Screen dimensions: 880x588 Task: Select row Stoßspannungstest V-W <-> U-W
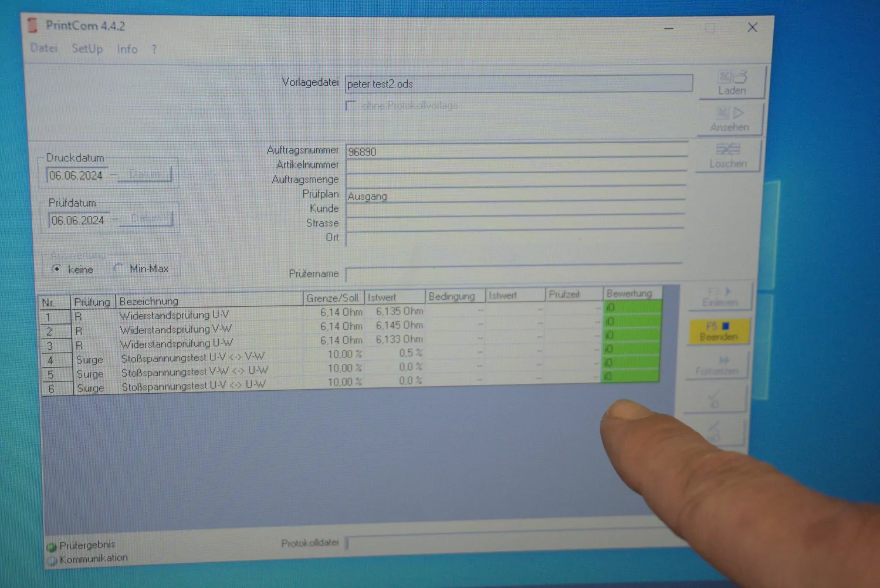pos(351,369)
